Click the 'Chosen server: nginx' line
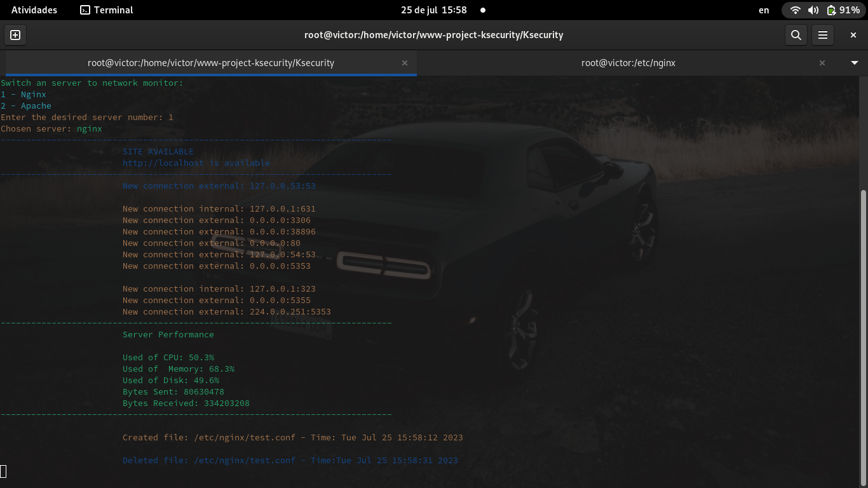868x488 pixels. [x=51, y=129]
